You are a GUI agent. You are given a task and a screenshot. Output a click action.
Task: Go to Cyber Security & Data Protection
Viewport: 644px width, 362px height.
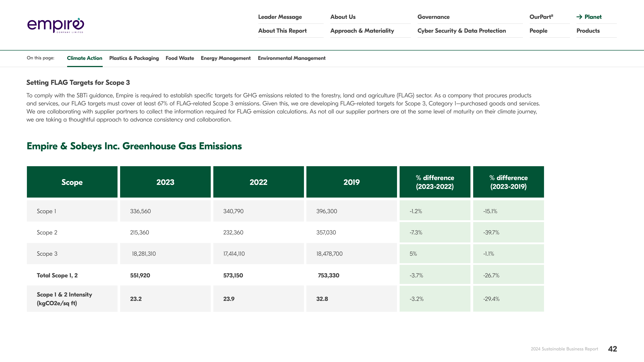coord(461,31)
